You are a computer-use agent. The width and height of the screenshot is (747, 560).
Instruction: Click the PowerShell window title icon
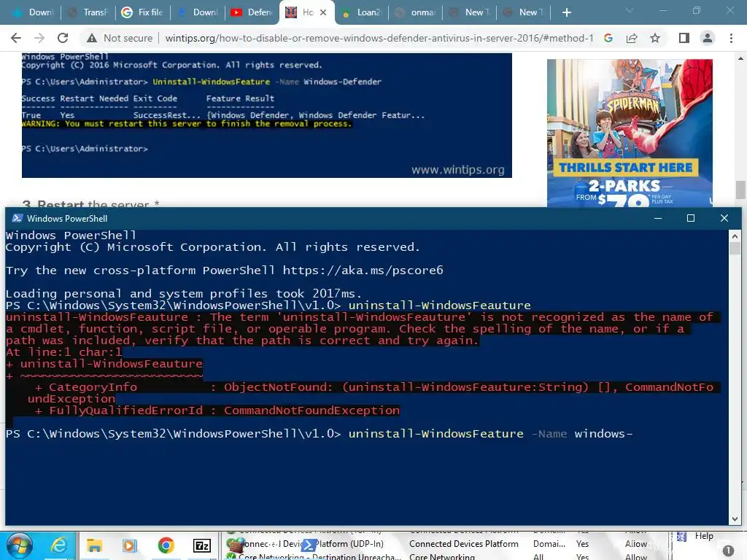coord(18,218)
